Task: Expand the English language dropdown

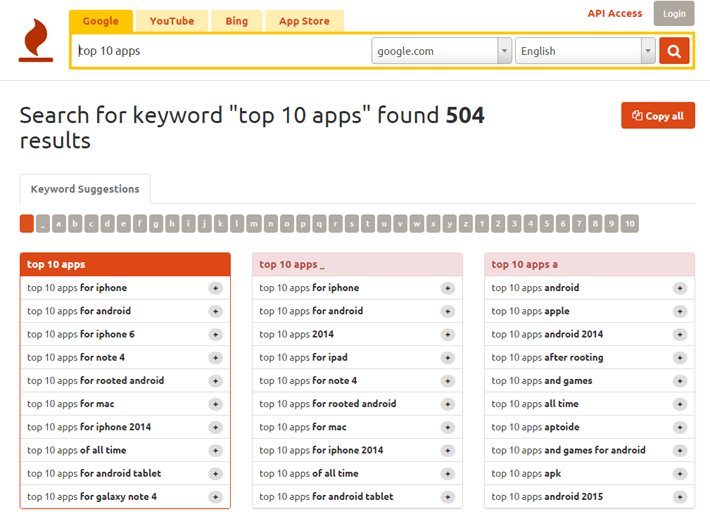Action: coord(585,51)
